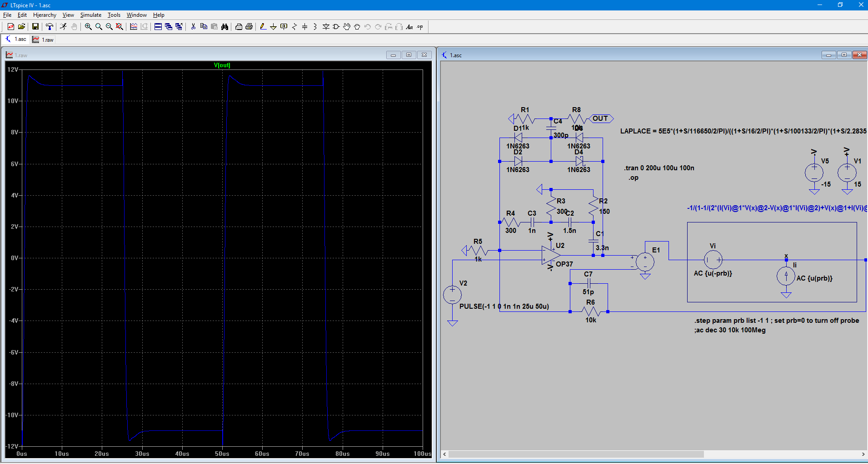
Task: Place a Ground symbol from toolbar
Action: click(x=273, y=27)
